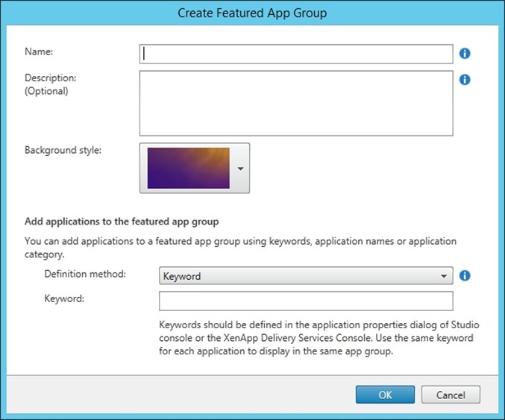Select the purple-orange gradient background swatch
This screenshot has height=420, width=505.
click(x=189, y=168)
